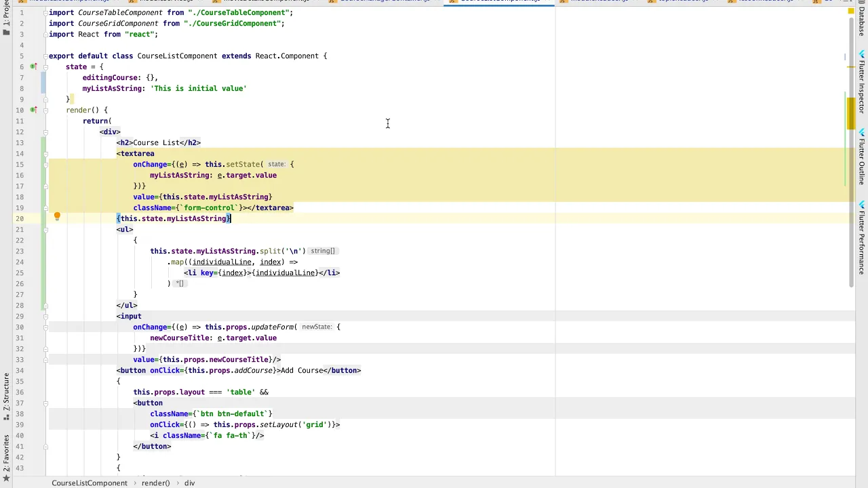The width and height of the screenshot is (868, 488).
Task: Collapse the input fold on line 29
Action: click(x=45, y=316)
